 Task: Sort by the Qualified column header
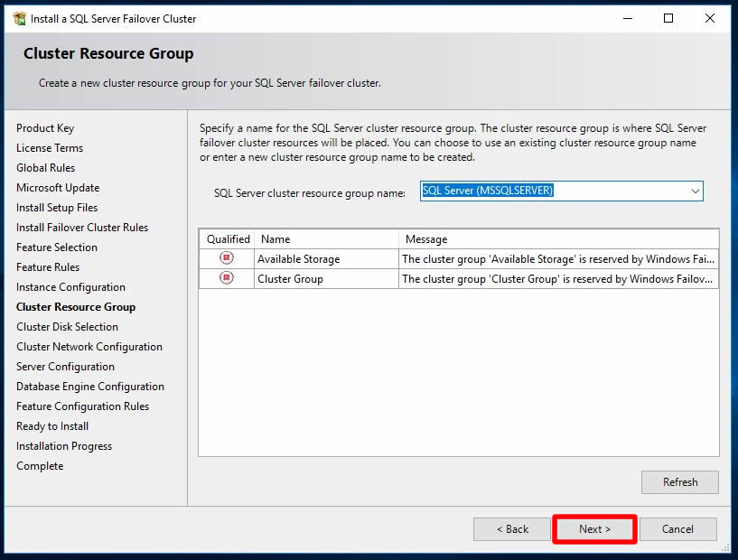point(228,239)
